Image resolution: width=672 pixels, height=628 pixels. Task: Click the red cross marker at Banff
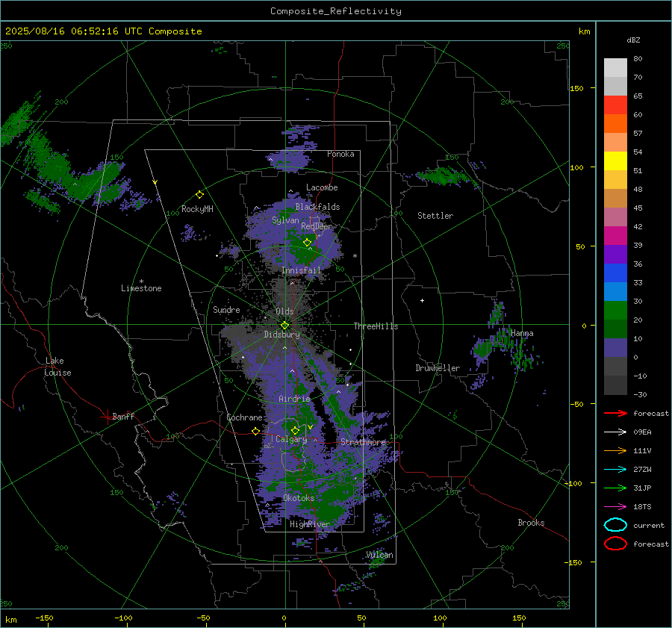point(107,417)
